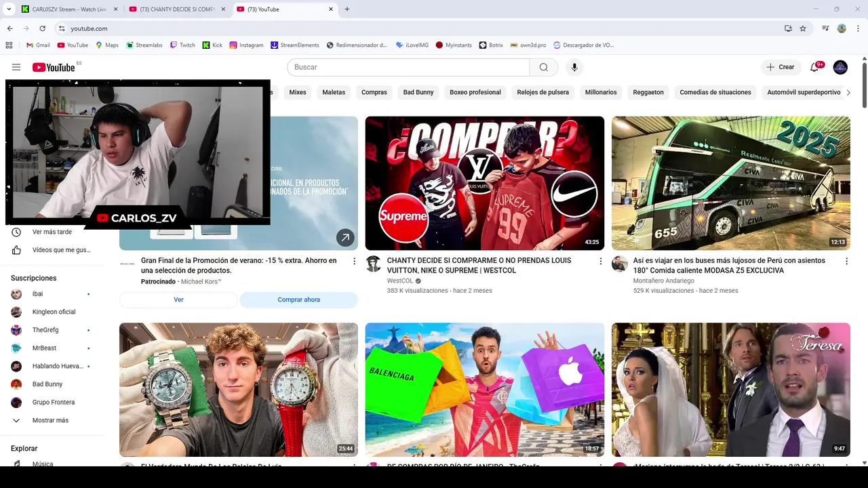
Task: Select the Compras filter chip
Action: [374, 92]
